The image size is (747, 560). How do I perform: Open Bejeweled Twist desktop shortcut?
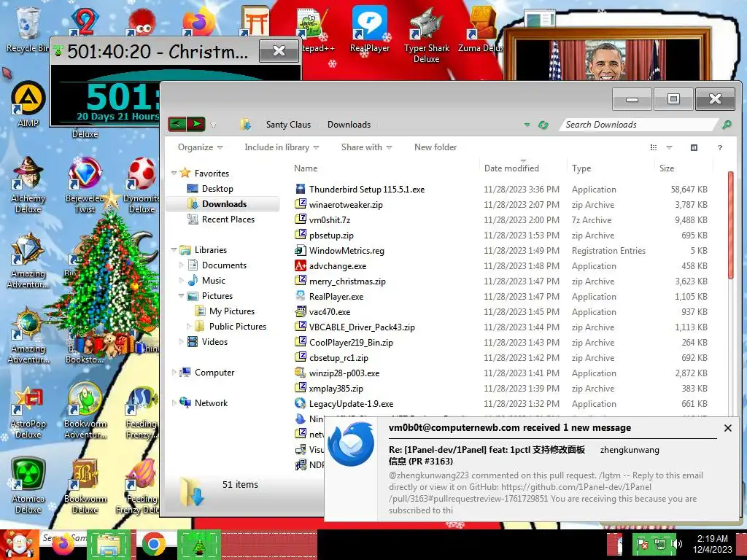pyautogui.click(x=85, y=184)
